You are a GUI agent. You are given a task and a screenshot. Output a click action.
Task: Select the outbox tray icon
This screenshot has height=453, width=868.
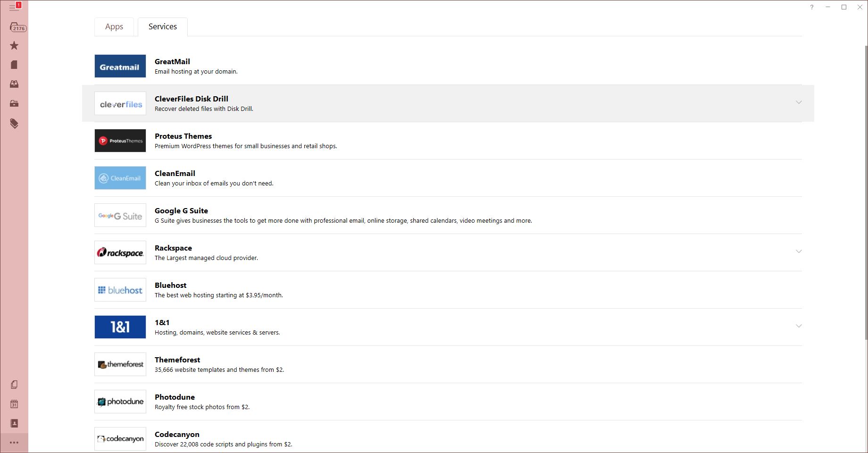[x=14, y=84]
